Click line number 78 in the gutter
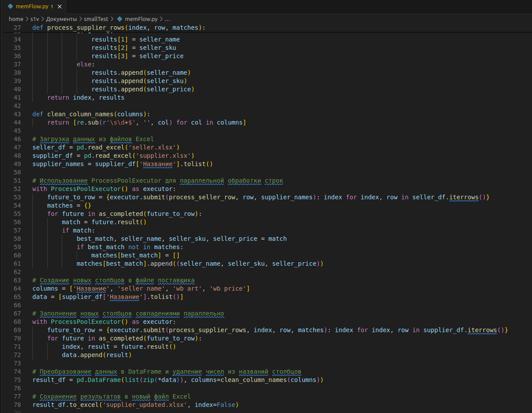The image size is (532, 413). pos(17,405)
